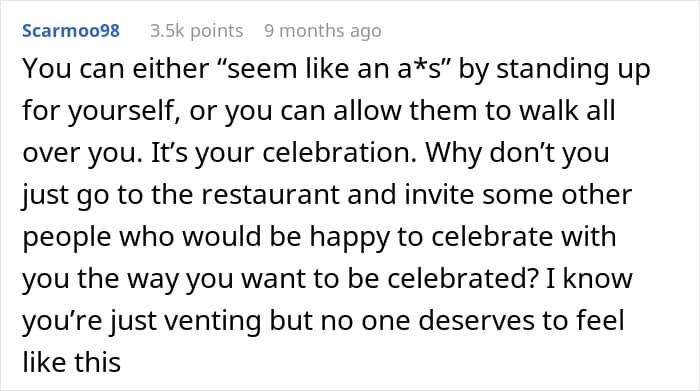This screenshot has height=391, width=700.
Task: Click the sentence "It's your celebration."
Action: (x=284, y=153)
